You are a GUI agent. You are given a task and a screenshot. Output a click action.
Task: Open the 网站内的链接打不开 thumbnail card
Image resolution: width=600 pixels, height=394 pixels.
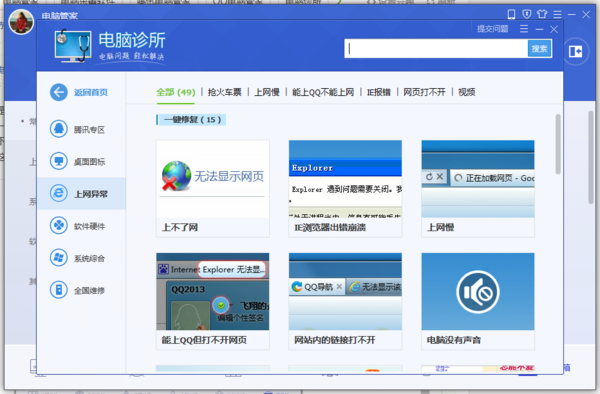click(x=345, y=301)
